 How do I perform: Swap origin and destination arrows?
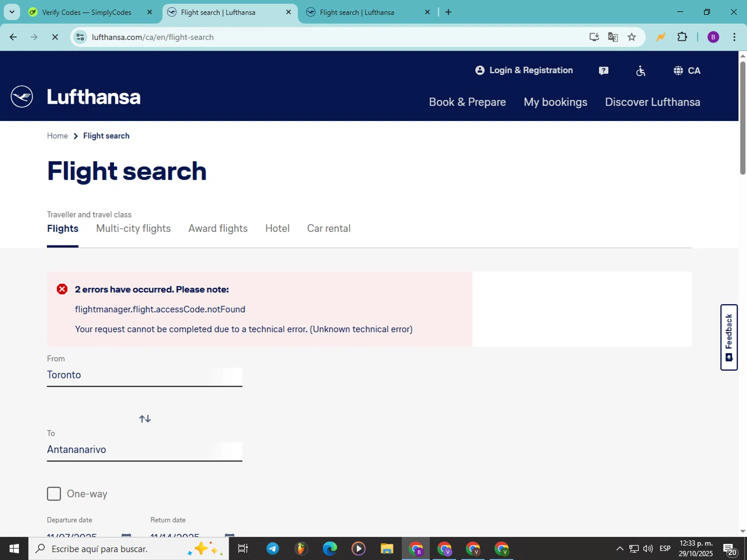(145, 419)
